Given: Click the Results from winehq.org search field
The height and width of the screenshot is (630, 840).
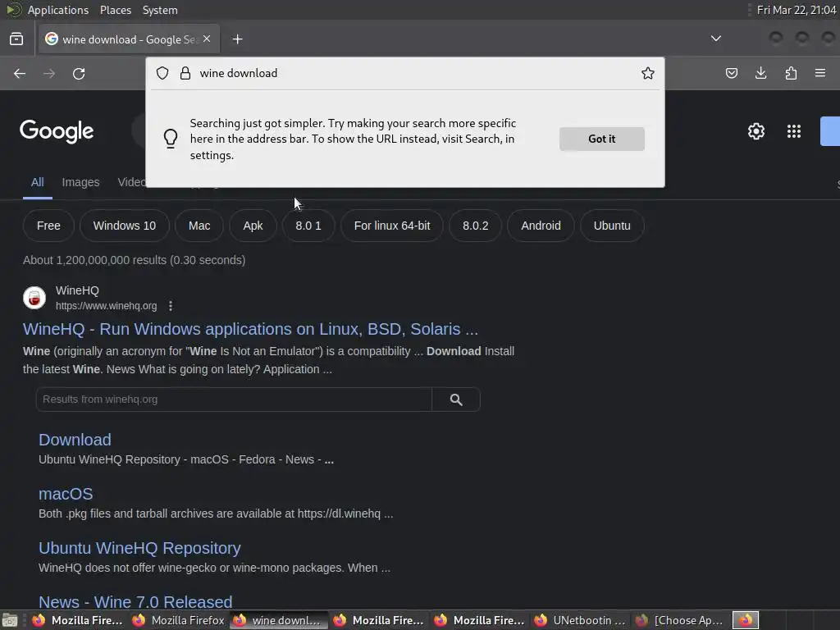Looking at the screenshot, I should pyautogui.click(x=234, y=399).
